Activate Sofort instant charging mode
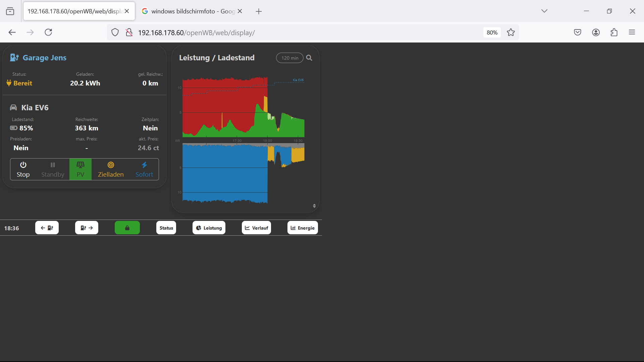 (x=144, y=170)
